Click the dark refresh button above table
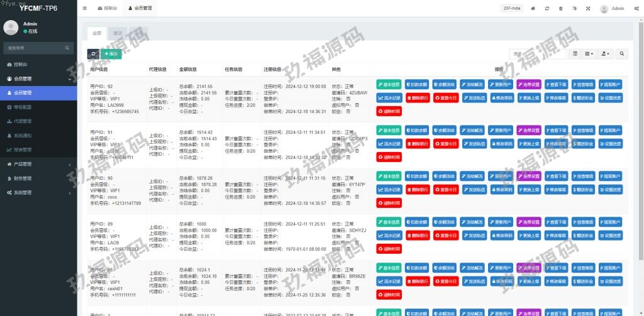 pyautogui.click(x=93, y=54)
